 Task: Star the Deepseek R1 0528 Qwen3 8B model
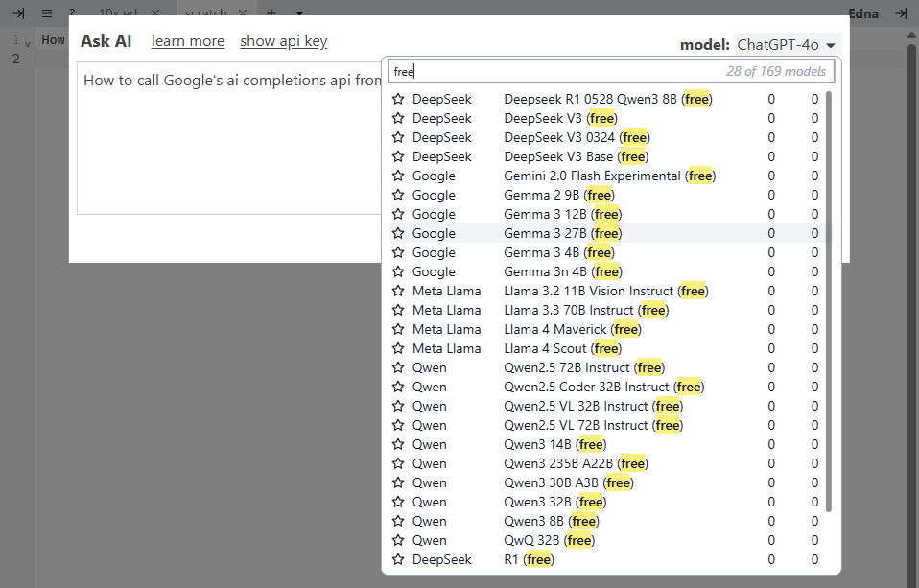[x=398, y=99]
